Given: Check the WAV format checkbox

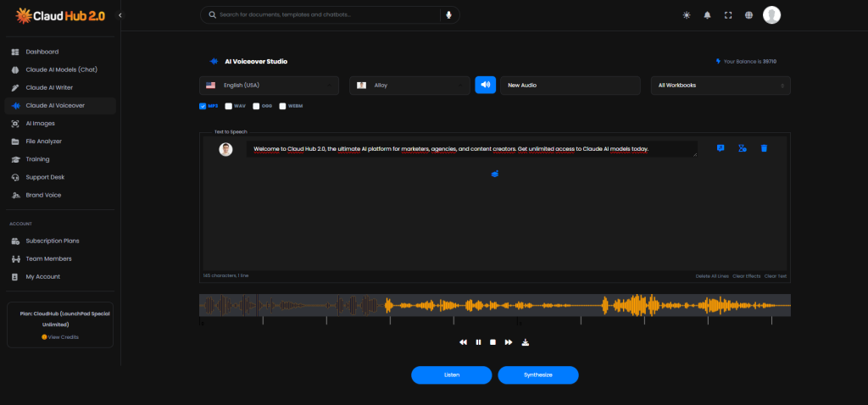Looking at the screenshot, I should tap(229, 106).
